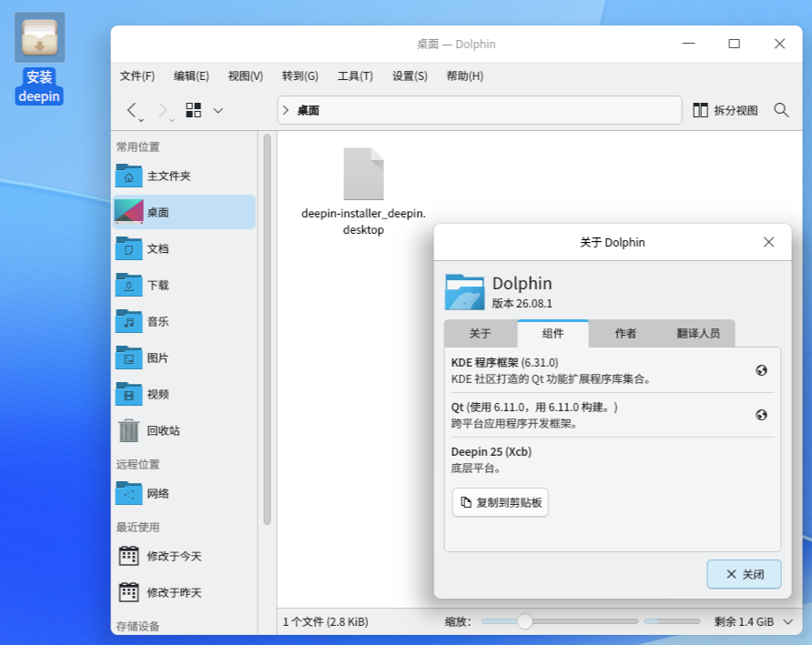The width and height of the screenshot is (812, 645).
Task: Open the 设置(S) menu
Action: (410, 76)
